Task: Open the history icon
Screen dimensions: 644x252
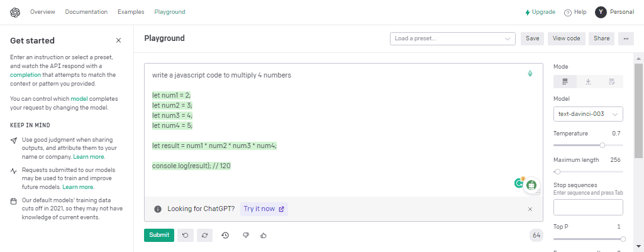Action: (225, 235)
